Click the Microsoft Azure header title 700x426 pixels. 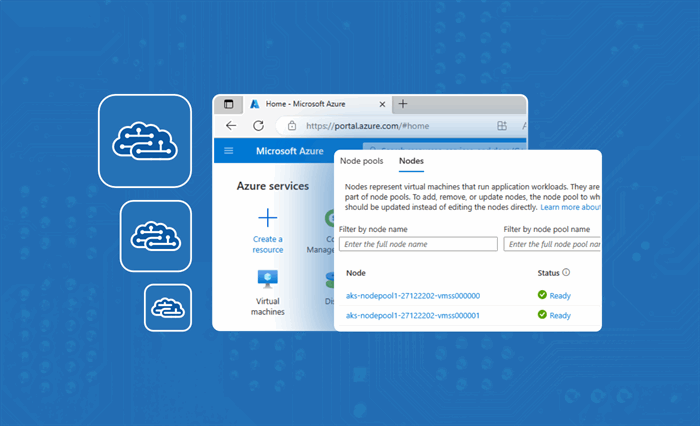tap(290, 151)
